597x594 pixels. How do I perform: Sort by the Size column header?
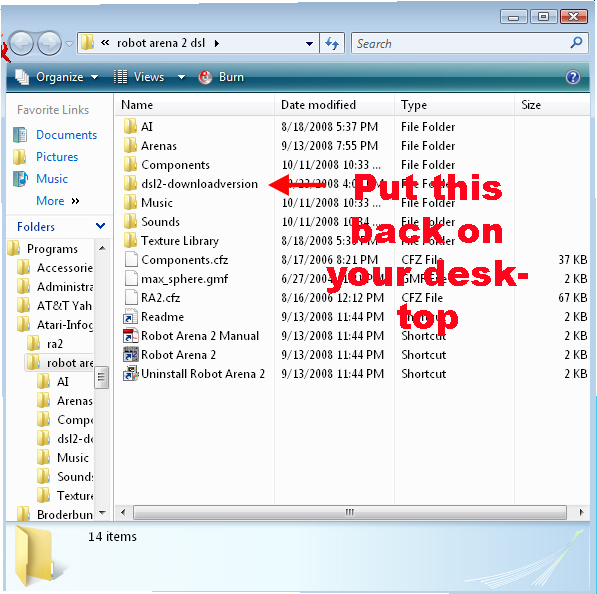tap(552, 105)
